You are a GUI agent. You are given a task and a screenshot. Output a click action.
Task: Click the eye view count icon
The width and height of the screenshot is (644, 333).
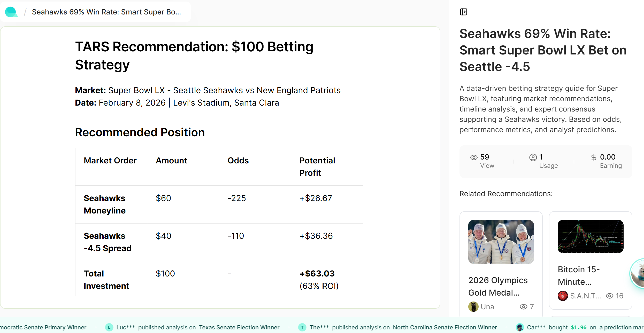[x=474, y=157]
